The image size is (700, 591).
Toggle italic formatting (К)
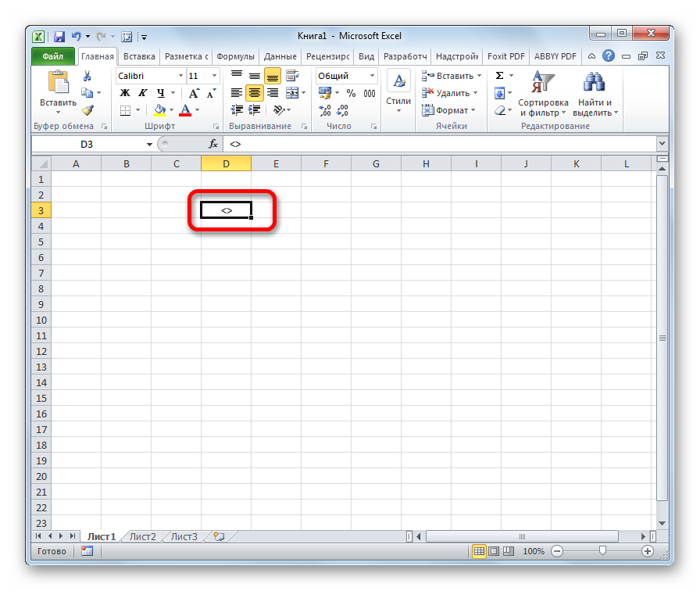[141, 93]
